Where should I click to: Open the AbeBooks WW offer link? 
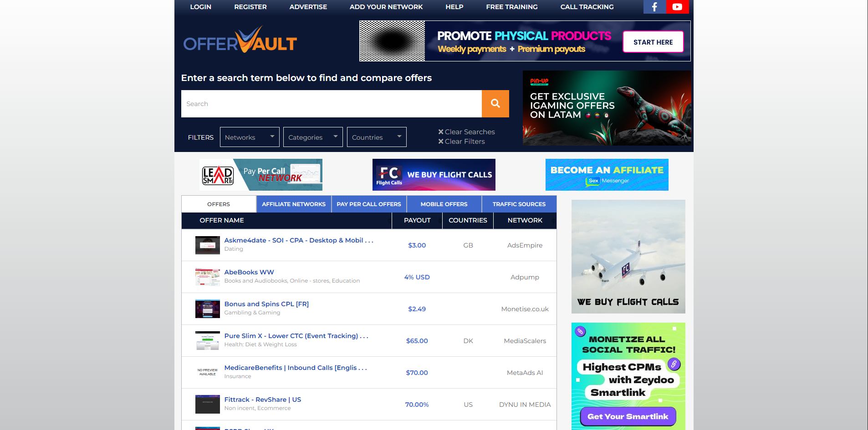[x=249, y=272]
